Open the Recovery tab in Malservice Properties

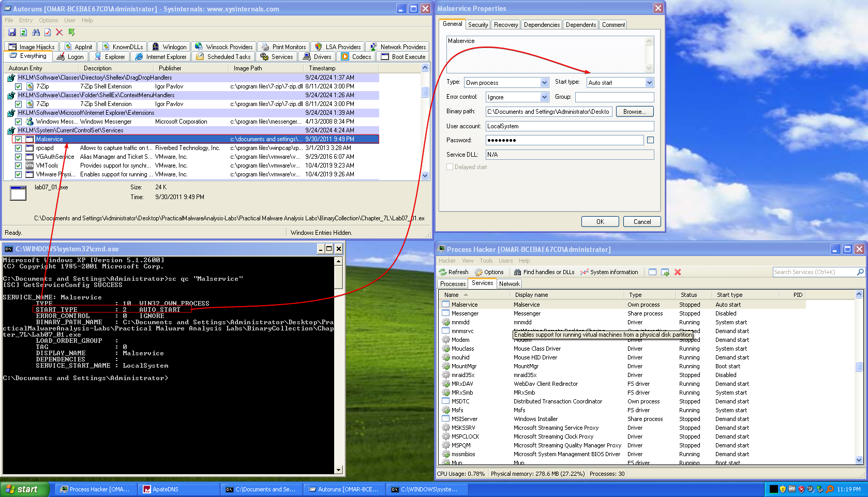(505, 25)
